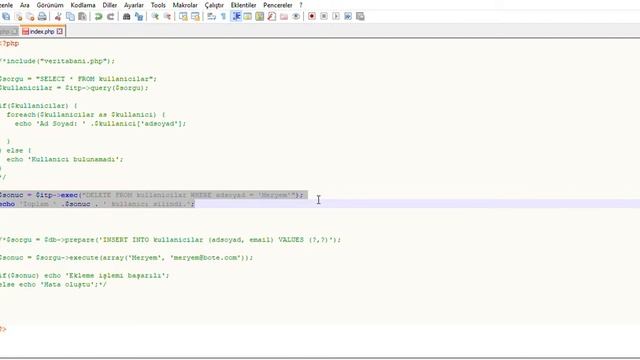Click the Stop Recording macro icon
The image size is (640, 360).
pos(324,16)
